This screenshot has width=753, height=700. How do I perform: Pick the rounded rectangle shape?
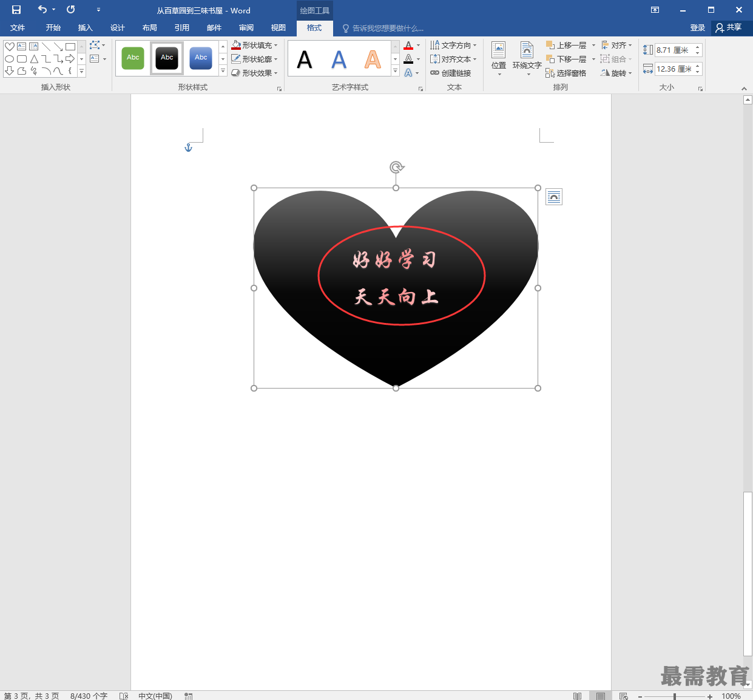point(22,59)
